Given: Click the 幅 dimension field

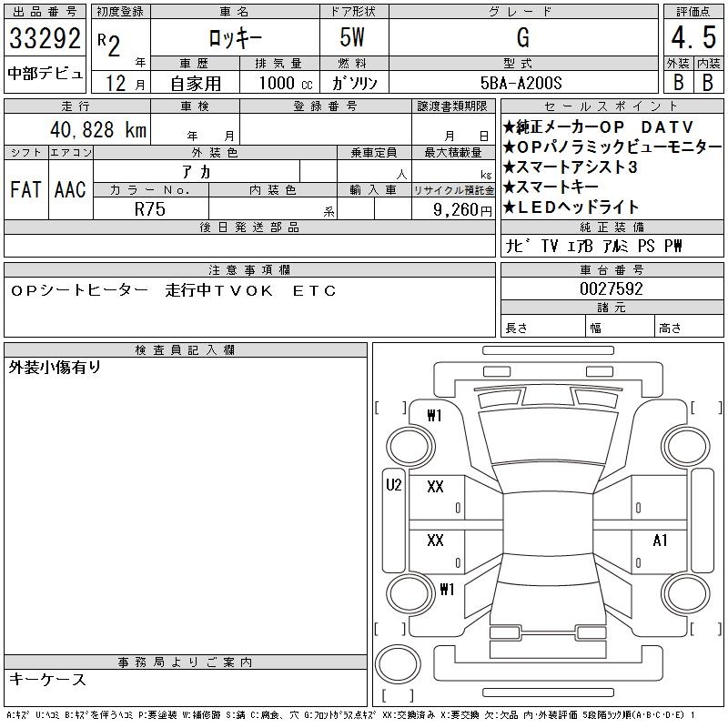Looking at the screenshot, I should point(621,328).
